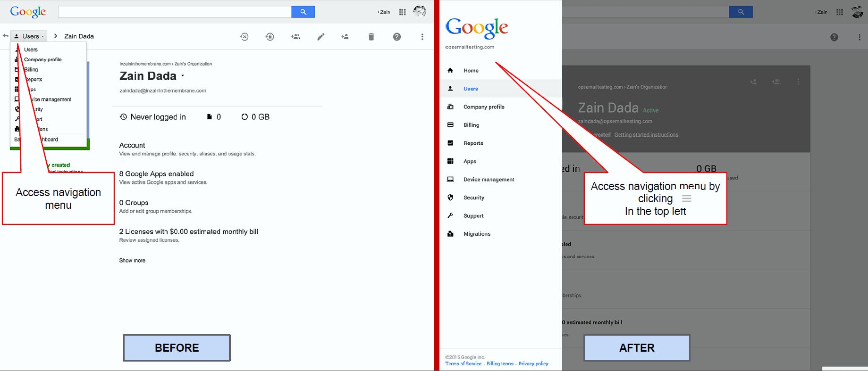Choose Migrations in the sidebar navigation
The image size is (868, 371).
[477, 234]
